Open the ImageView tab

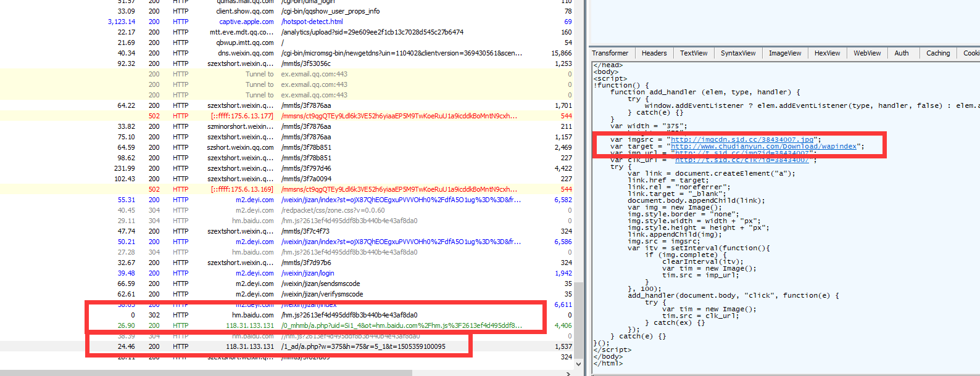tap(785, 53)
